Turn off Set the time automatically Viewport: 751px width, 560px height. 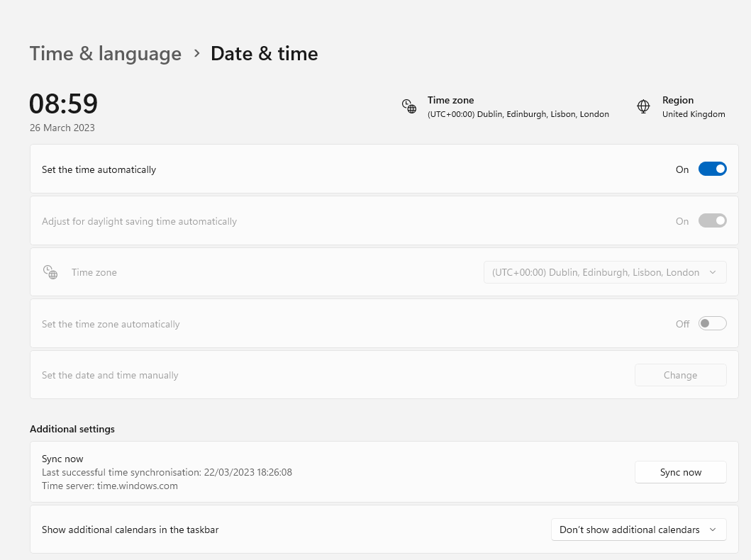tap(712, 169)
